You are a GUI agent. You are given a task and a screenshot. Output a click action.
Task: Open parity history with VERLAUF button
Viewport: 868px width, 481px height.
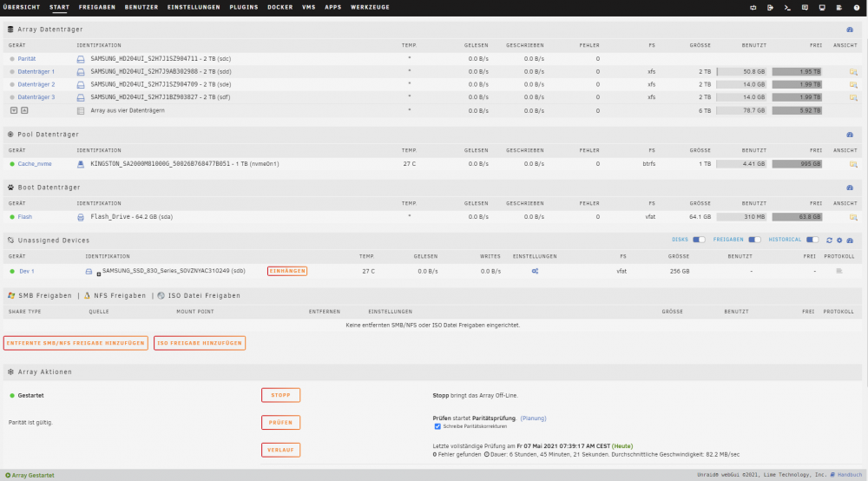(x=280, y=450)
